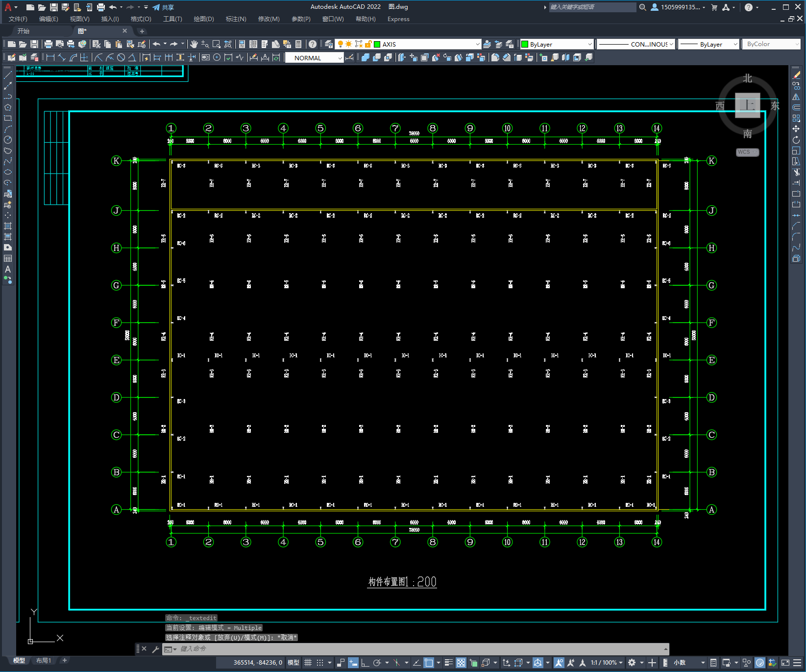Click the 上 top face of the ViewCube
This screenshot has height=672, width=806.
pos(748,105)
